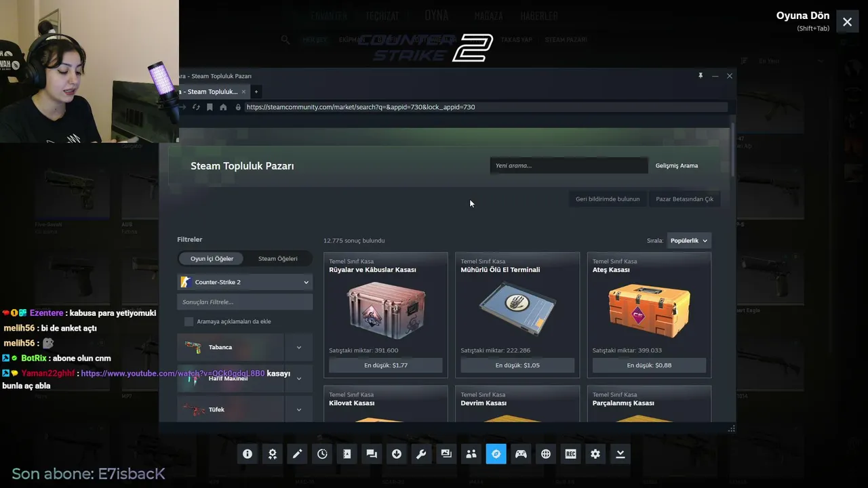Viewport: 868px width, 488px height.
Task: Open the Devrim Kasası listing title
Action: tap(484, 403)
